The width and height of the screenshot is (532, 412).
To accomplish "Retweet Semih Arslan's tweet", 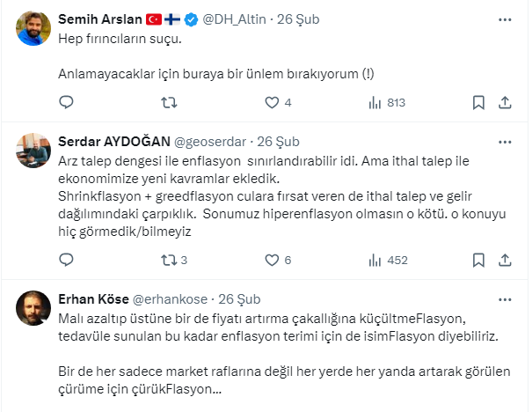I will coord(171,102).
